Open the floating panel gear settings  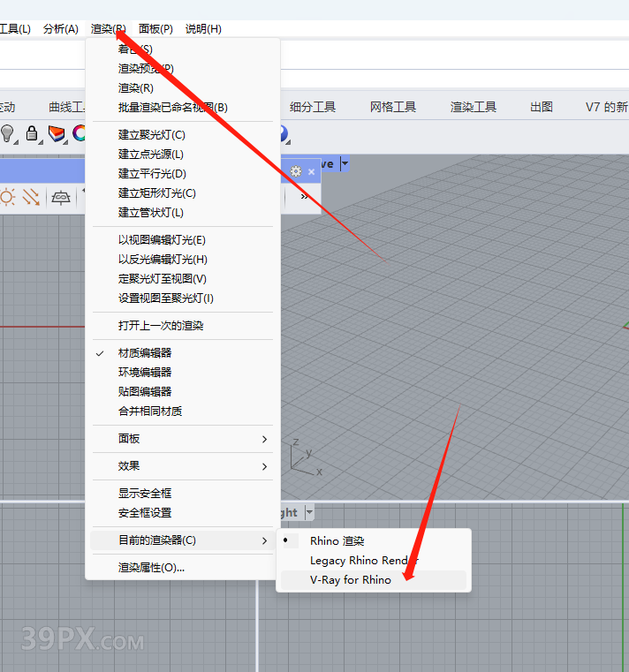[295, 171]
